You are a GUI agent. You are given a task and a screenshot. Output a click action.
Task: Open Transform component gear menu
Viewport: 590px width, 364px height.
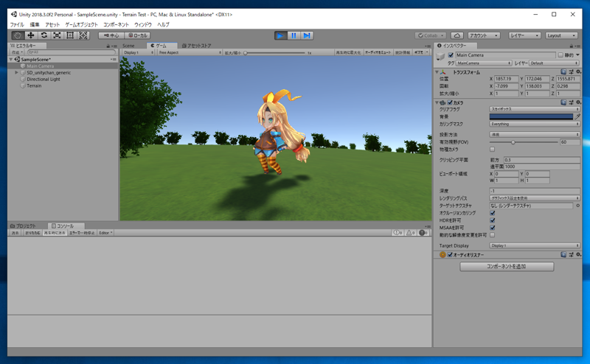point(578,71)
